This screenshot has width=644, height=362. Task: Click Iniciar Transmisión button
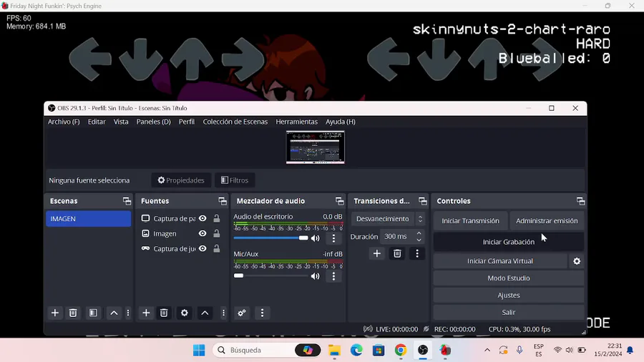pyautogui.click(x=470, y=221)
